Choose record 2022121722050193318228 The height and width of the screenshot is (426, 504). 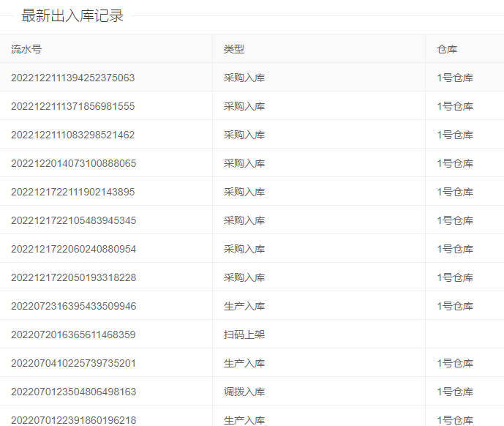pyautogui.click(x=73, y=277)
